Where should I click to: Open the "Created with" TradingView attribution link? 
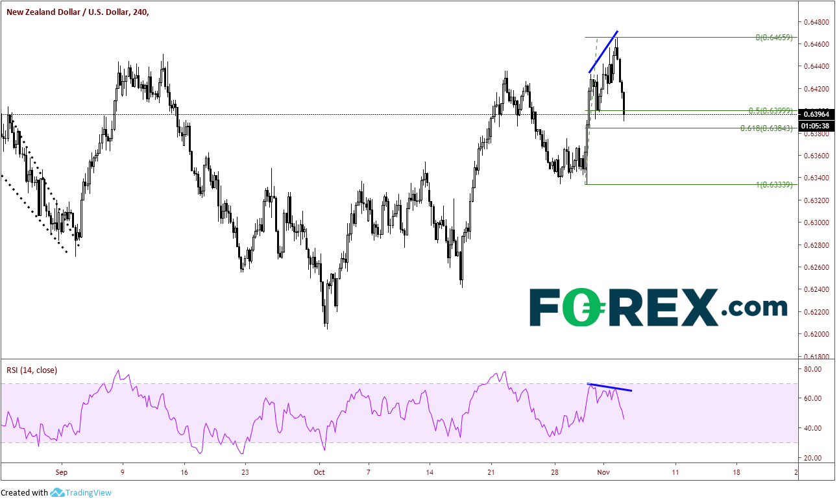click(57, 493)
